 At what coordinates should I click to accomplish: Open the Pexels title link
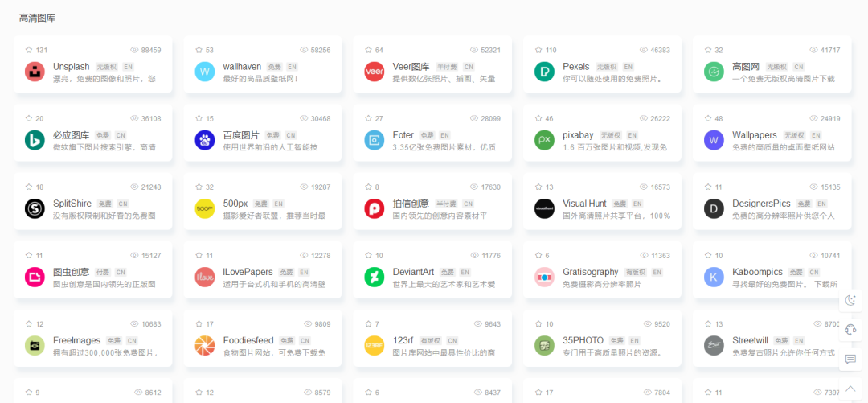pyautogui.click(x=576, y=67)
